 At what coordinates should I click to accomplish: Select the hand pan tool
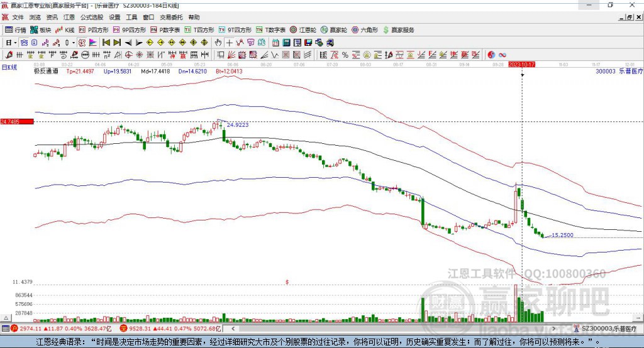[x=218, y=43]
